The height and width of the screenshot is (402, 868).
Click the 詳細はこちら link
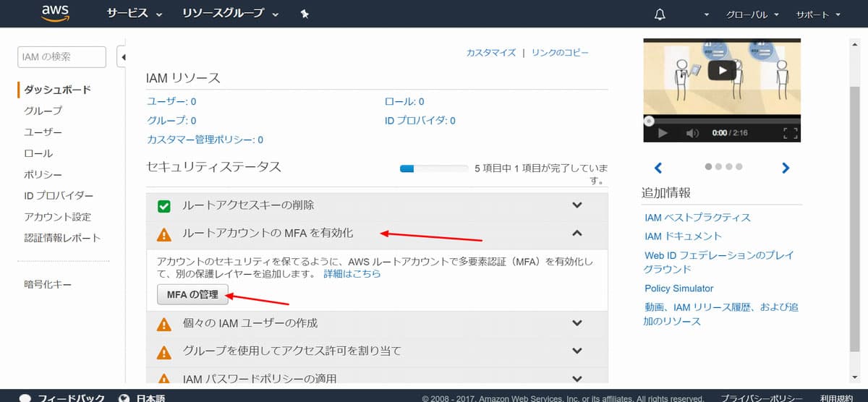tap(352, 274)
